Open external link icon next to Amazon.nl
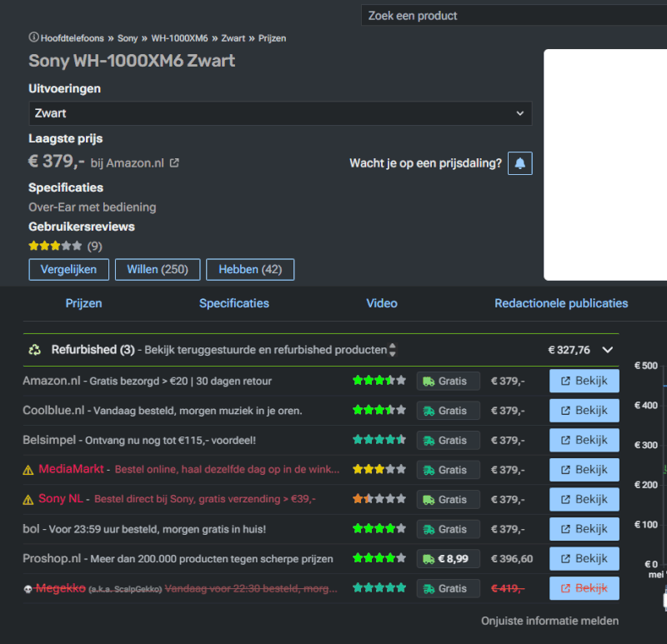The image size is (667, 644). (174, 162)
